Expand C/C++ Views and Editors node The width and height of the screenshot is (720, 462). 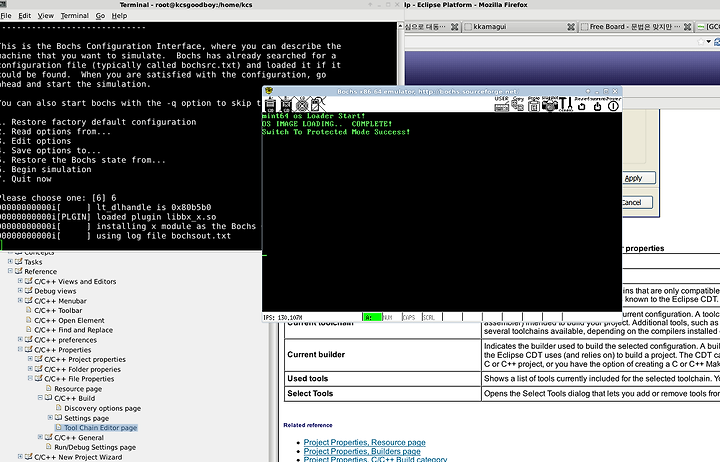(20, 281)
